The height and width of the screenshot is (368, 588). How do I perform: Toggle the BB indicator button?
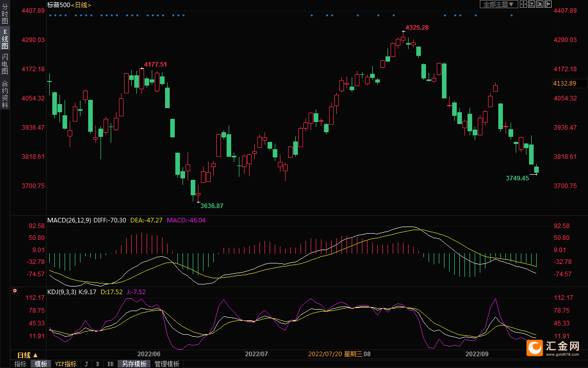[x=110, y=364]
